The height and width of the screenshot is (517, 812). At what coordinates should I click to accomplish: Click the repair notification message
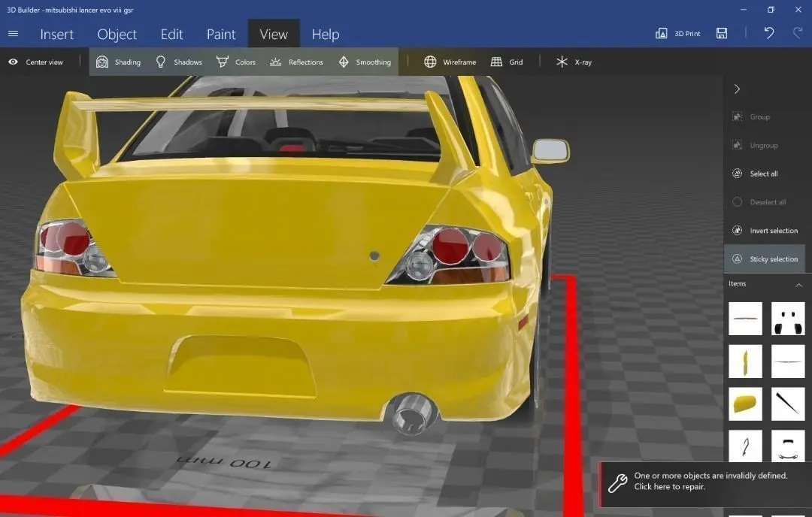coord(710,481)
